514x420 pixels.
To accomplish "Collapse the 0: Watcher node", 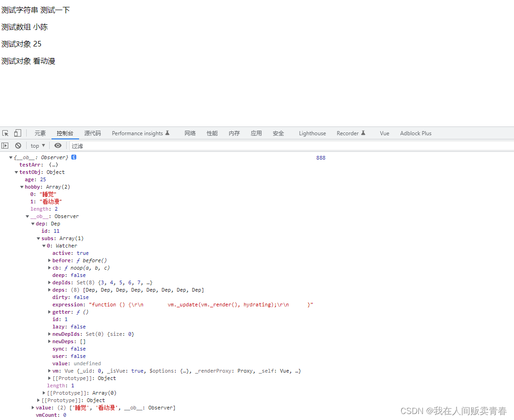I will [x=44, y=246].
